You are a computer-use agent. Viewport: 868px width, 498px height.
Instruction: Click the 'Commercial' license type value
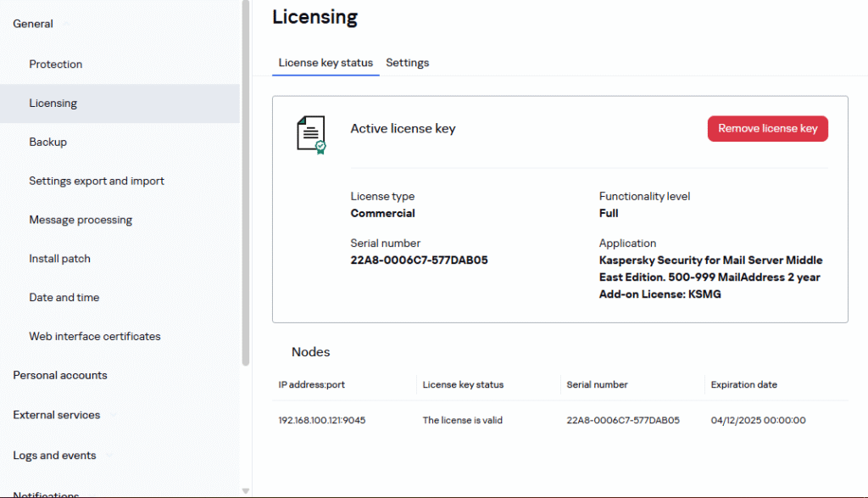[382, 213]
